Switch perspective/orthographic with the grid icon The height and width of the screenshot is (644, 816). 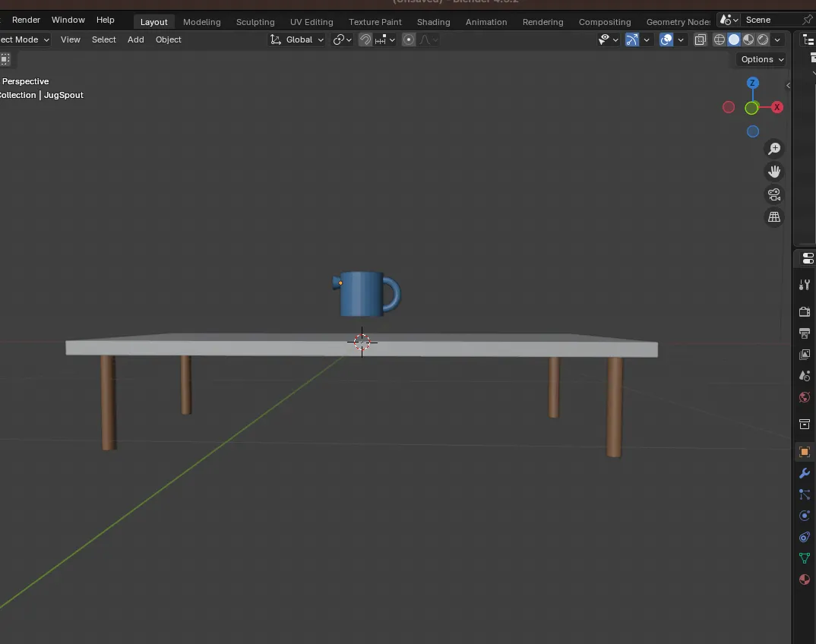click(774, 217)
